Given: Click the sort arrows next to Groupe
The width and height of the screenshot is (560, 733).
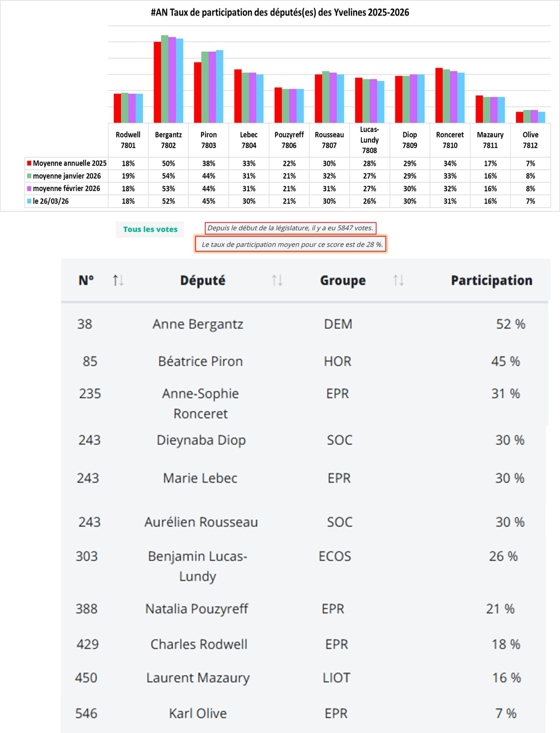Looking at the screenshot, I should [x=398, y=280].
